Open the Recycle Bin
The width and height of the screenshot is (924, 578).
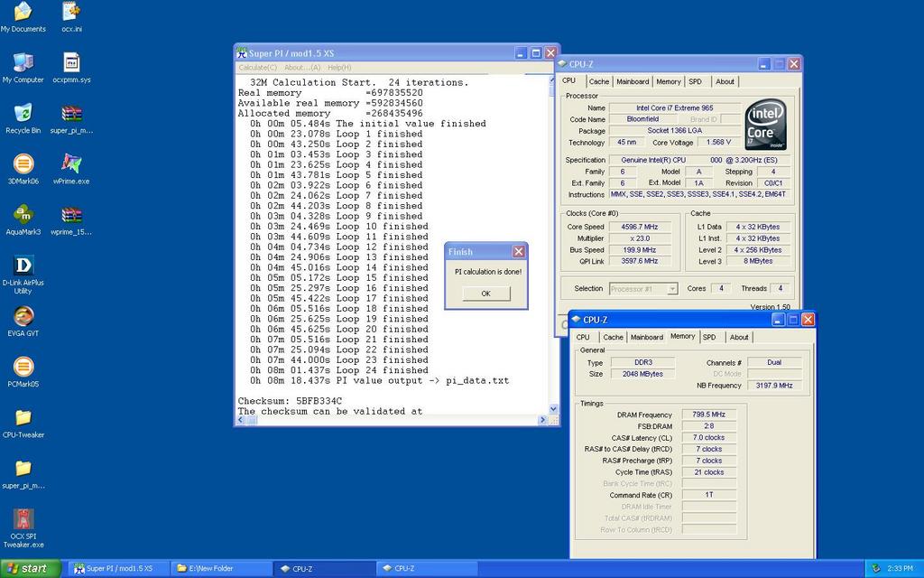23,113
